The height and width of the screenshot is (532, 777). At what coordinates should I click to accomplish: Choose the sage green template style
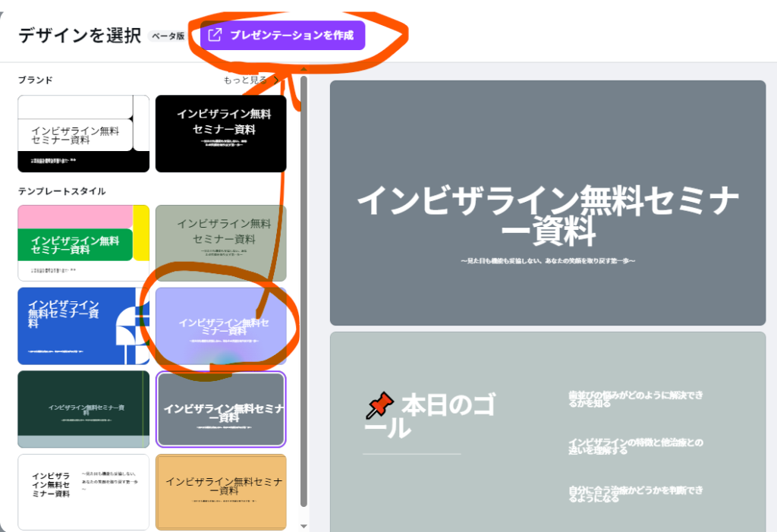coord(221,243)
